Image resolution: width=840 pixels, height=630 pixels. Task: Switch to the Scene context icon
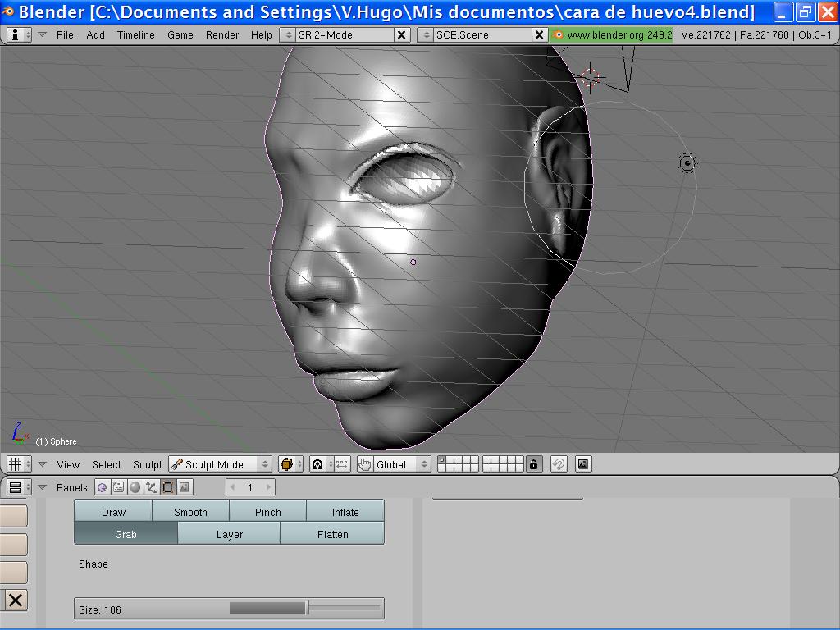[185, 487]
